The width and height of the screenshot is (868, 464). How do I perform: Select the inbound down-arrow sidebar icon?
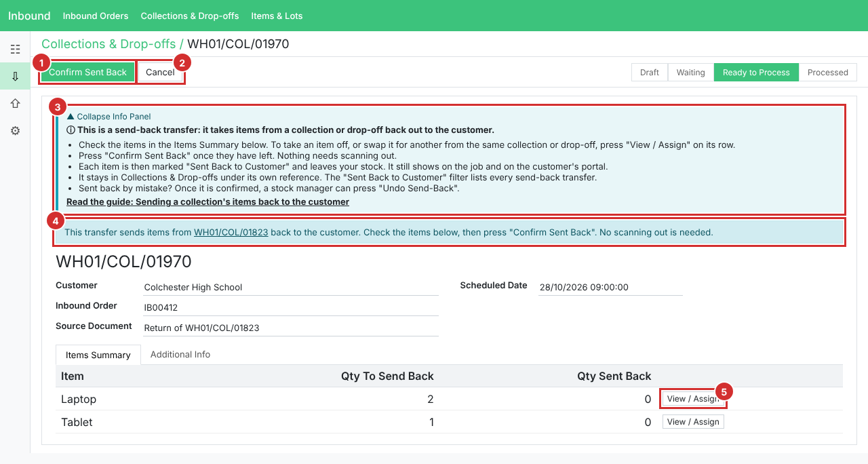(x=15, y=76)
